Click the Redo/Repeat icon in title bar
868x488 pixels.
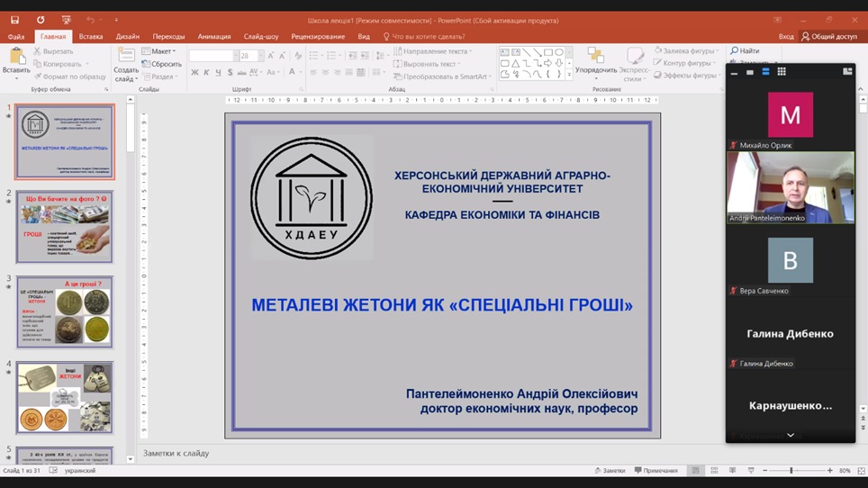pos(41,20)
